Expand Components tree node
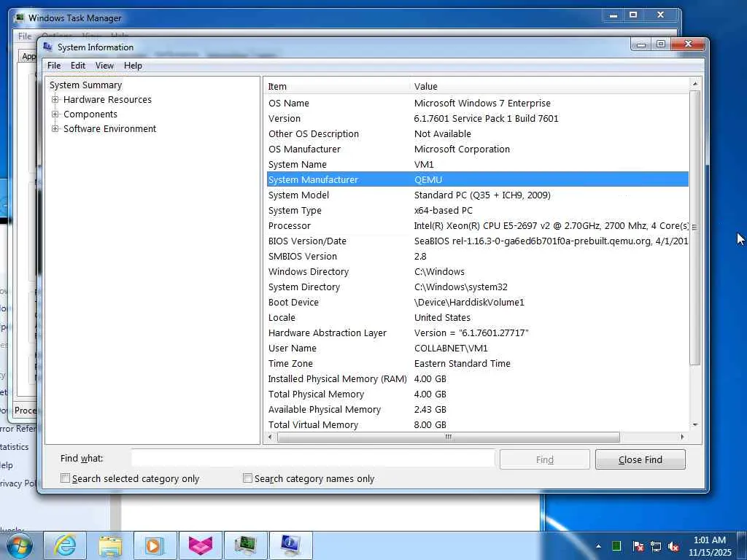Viewport: 747px width, 560px height. pos(55,114)
